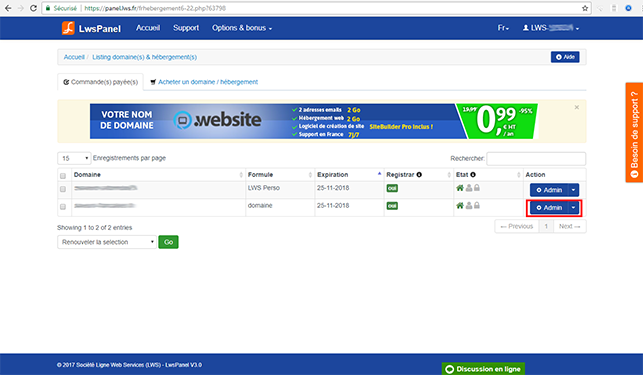
Task: Click the green Go button
Action: pyautogui.click(x=169, y=242)
